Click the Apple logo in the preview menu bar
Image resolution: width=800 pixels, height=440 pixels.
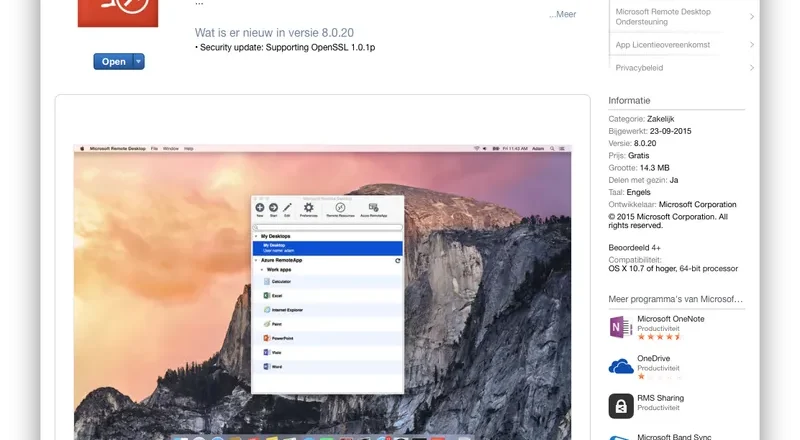(x=82, y=149)
